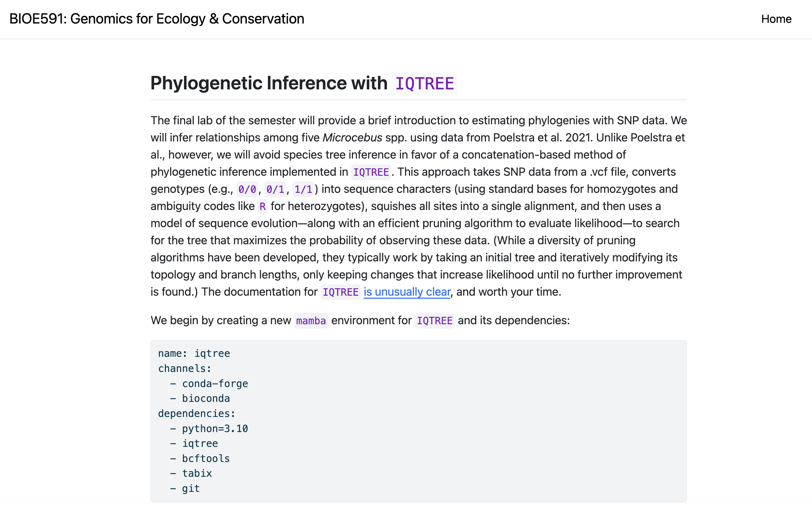
Task: Click the 'R' ambiguity code
Action: (x=263, y=206)
